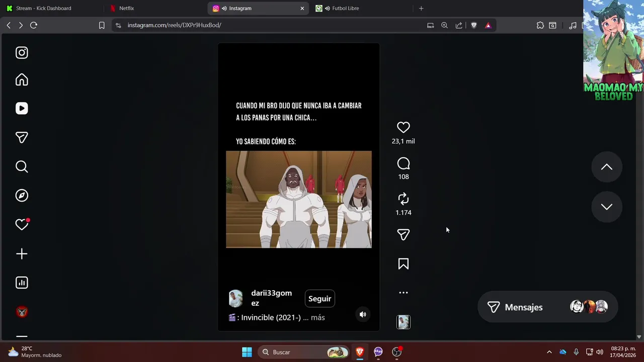Show hidden system tray icons
This screenshot has width=644, height=362.
click(549, 352)
